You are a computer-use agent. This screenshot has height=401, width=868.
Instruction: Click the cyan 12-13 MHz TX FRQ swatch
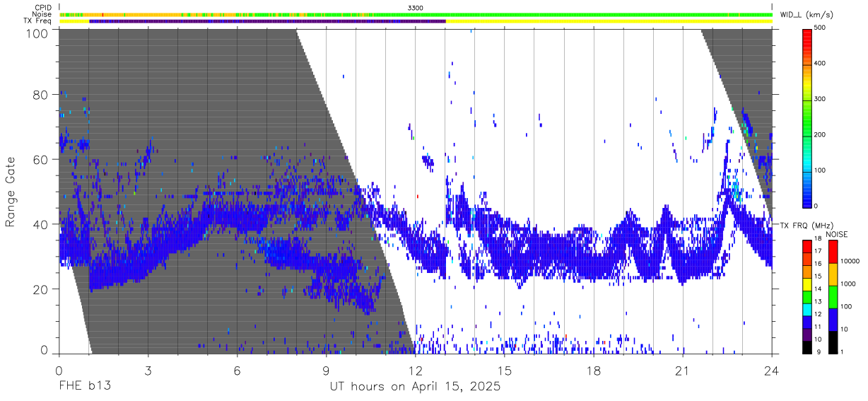click(807, 308)
